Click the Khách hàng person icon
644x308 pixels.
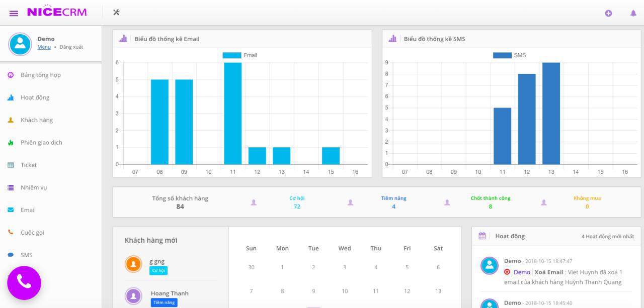[10, 120]
